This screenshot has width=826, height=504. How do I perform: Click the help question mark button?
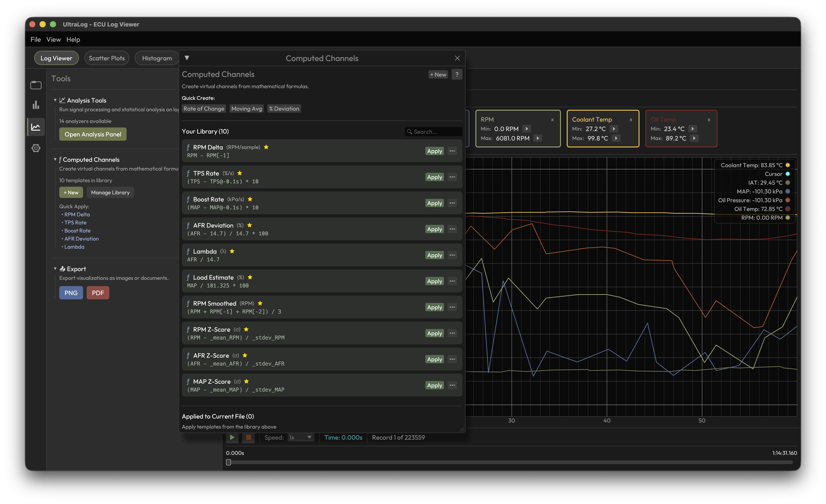coord(457,75)
